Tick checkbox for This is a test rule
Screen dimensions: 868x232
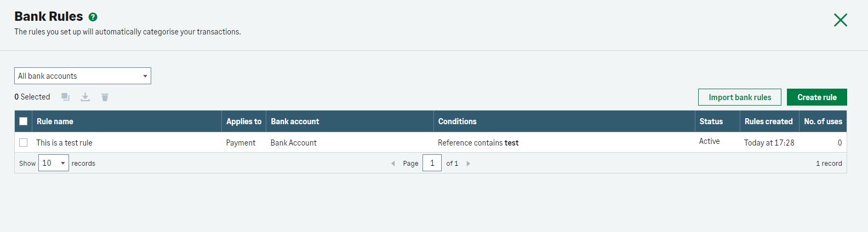(x=24, y=143)
